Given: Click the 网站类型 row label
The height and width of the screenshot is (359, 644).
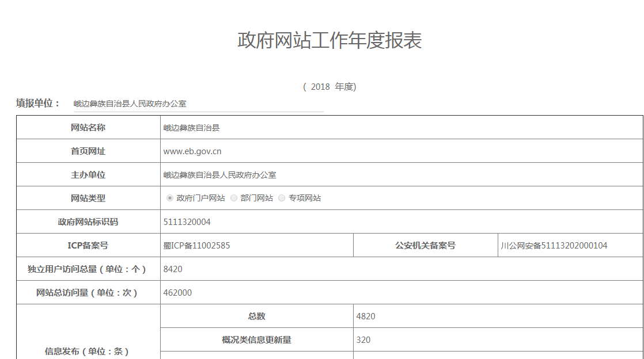Looking at the screenshot, I should tap(88, 198).
